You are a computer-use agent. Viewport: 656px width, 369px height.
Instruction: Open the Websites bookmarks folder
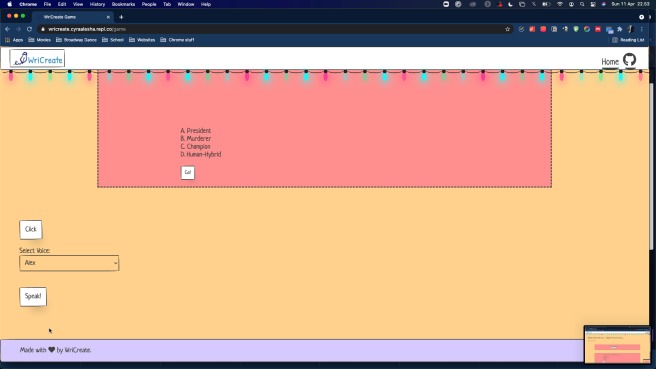142,40
